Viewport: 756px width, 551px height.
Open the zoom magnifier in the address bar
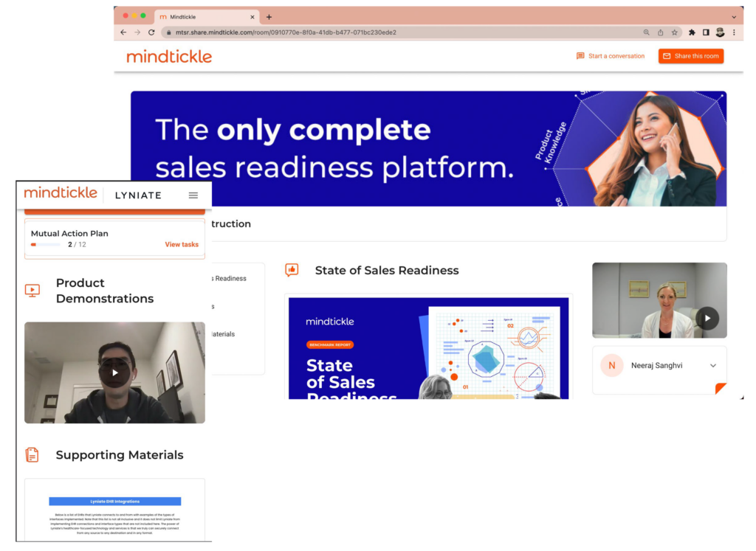[x=646, y=32]
